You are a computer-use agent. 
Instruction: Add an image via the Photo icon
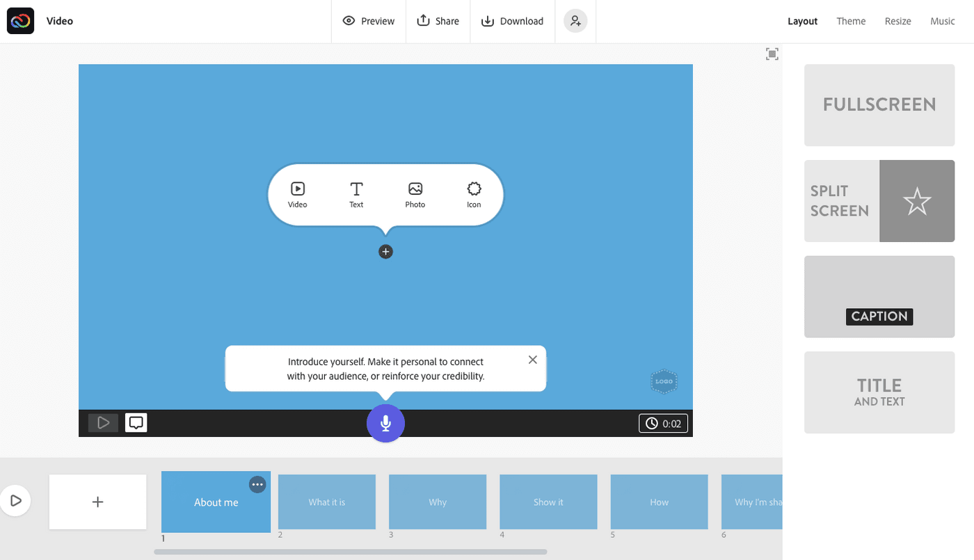point(415,193)
